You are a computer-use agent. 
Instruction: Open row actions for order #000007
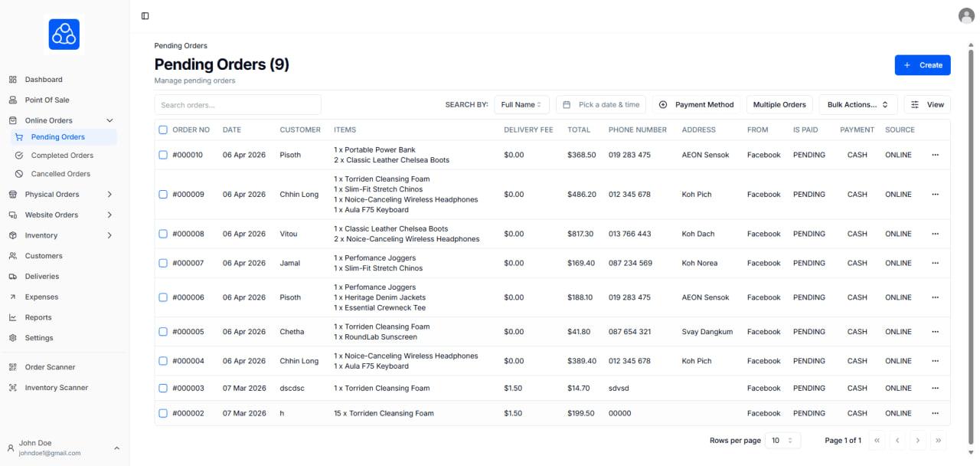(x=935, y=263)
